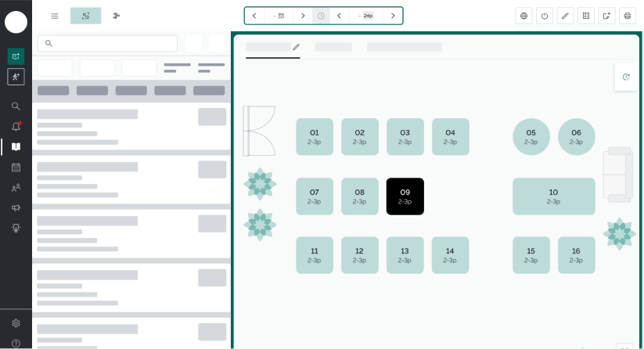Go to next time arrow after 24p

point(393,16)
